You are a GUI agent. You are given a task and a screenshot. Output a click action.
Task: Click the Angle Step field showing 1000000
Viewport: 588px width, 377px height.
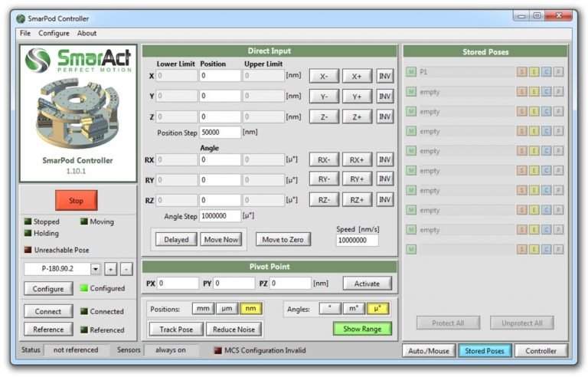[220, 216]
